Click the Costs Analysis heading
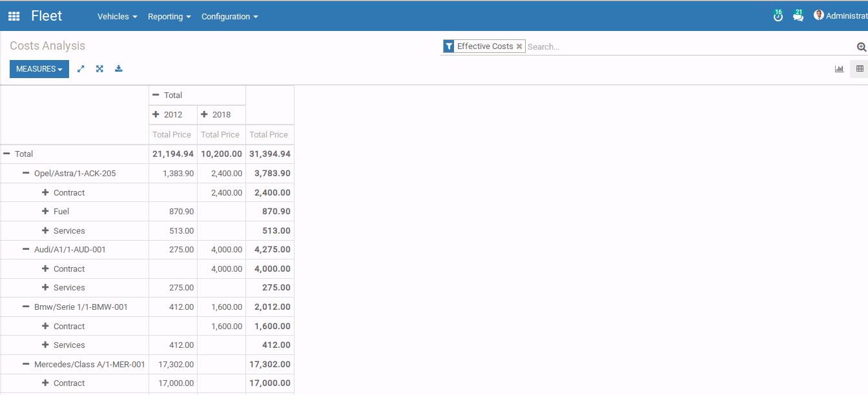 click(47, 46)
